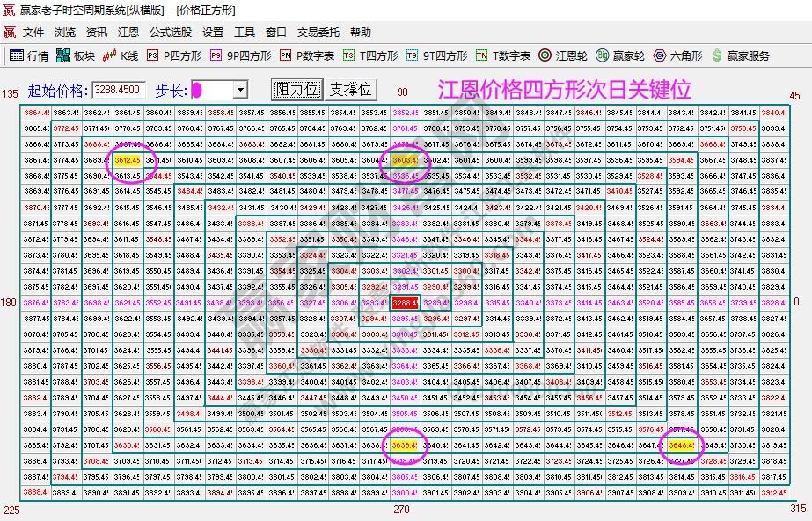Select the highlighted 3612.45 price cell

coord(128,160)
